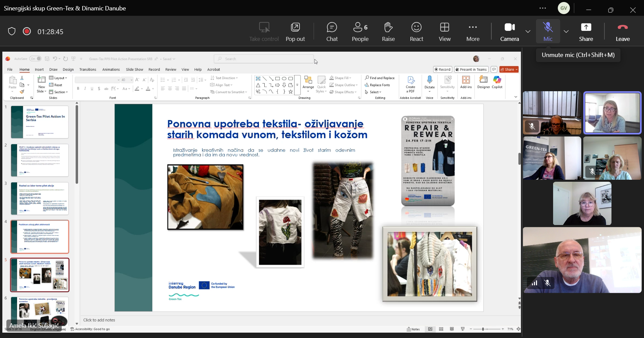Toggle Italic formatting
The height and width of the screenshot is (338, 644).
pyautogui.click(x=85, y=89)
